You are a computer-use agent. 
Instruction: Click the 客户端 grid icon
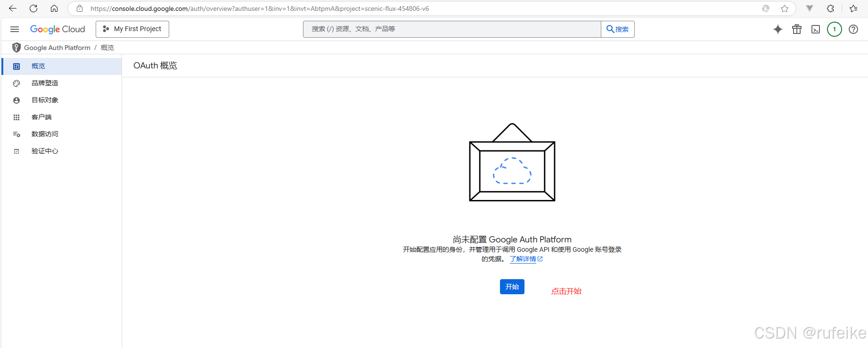pos(16,117)
